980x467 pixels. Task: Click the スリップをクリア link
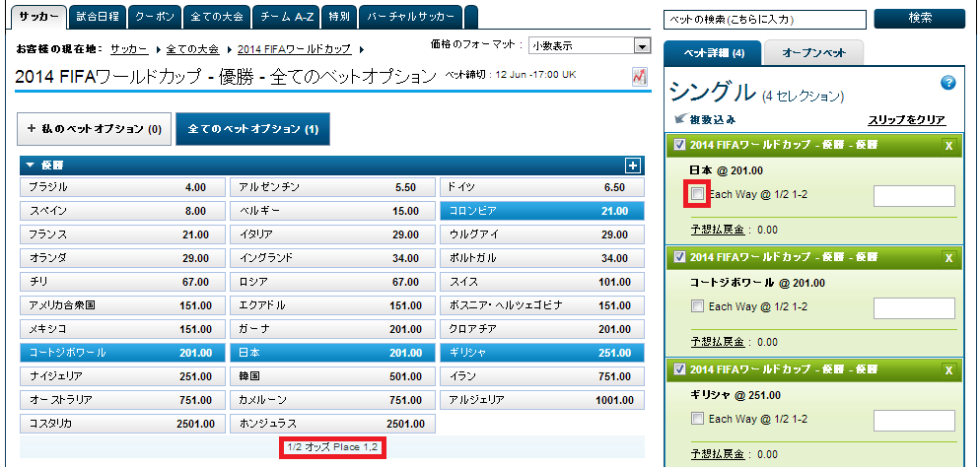click(x=906, y=120)
